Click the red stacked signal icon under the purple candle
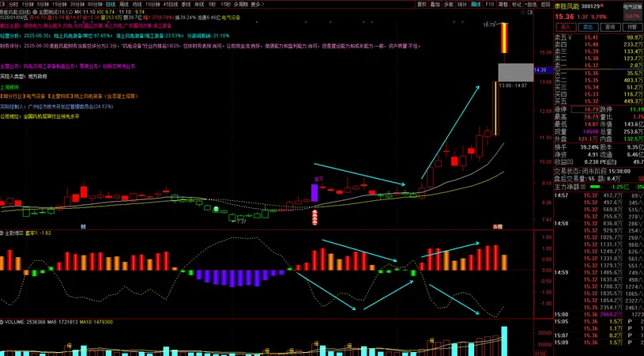The width and height of the screenshot is (644, 356). (314, 217)
